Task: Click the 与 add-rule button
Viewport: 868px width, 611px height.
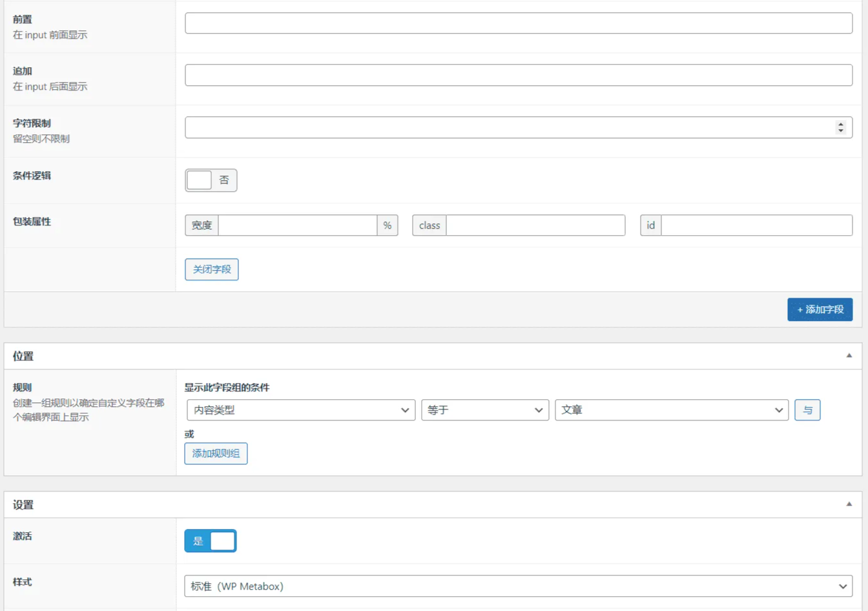Action: (x=807, y=410)
